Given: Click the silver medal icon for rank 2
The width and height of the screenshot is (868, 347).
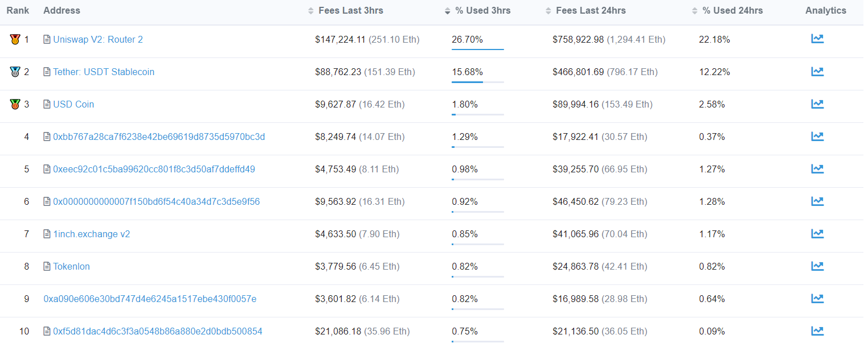Looking at the screenshot, I should point(15,72).
